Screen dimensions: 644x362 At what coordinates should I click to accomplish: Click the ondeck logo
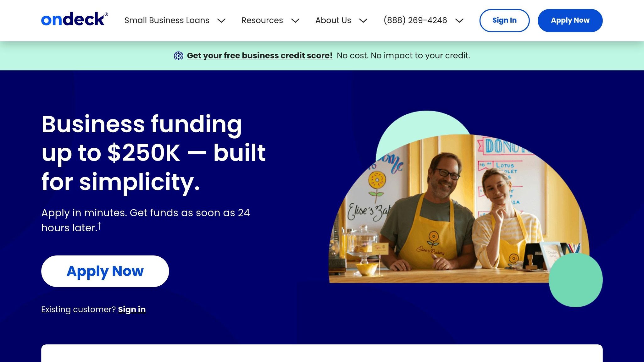click(x=75, y=19)
